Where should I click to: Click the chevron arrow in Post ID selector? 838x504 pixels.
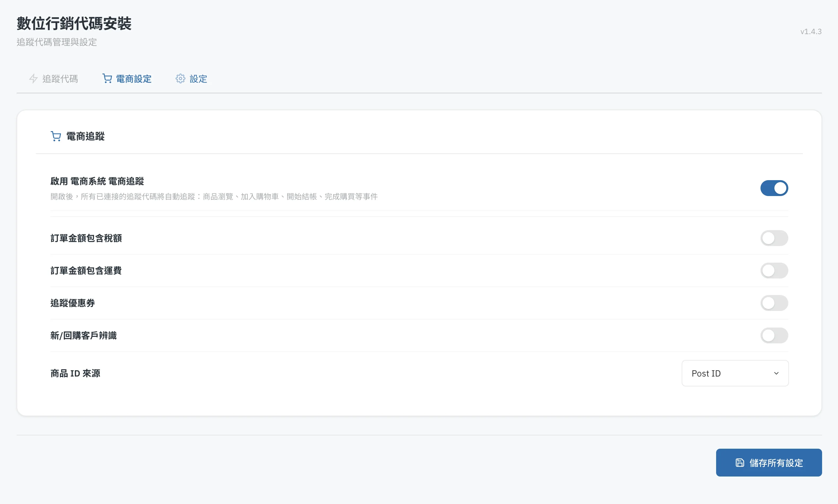tap(776, 373)
